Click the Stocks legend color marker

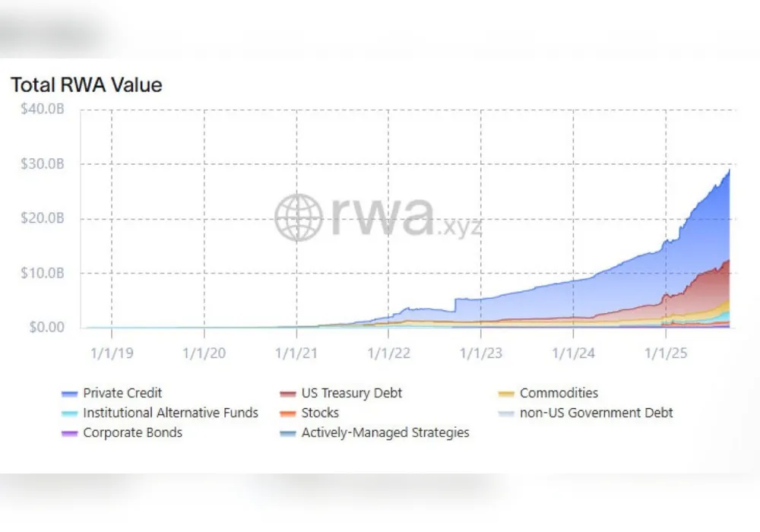tap(288, 413)
